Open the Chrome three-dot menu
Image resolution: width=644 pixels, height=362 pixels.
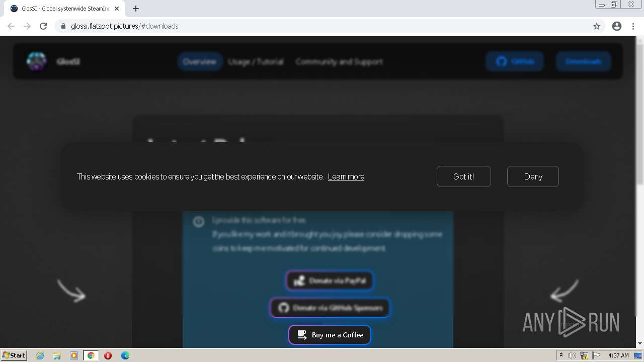633,26
